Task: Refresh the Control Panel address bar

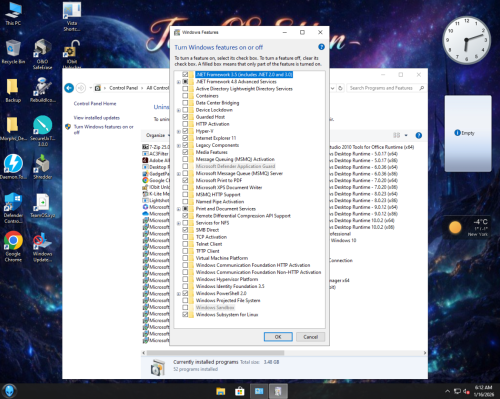Action: pyautogui.click(x=340, y=88)
